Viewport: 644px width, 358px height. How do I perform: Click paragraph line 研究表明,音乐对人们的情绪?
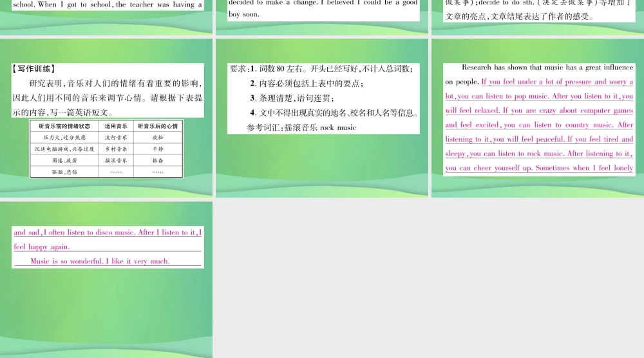tap(115, 83)
